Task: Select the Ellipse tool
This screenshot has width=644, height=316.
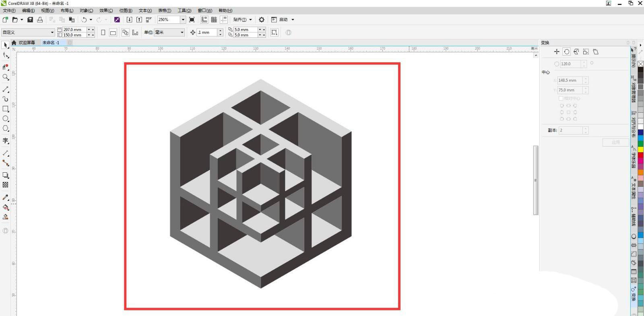Action: pyautogui.click(x=6, y=119)
